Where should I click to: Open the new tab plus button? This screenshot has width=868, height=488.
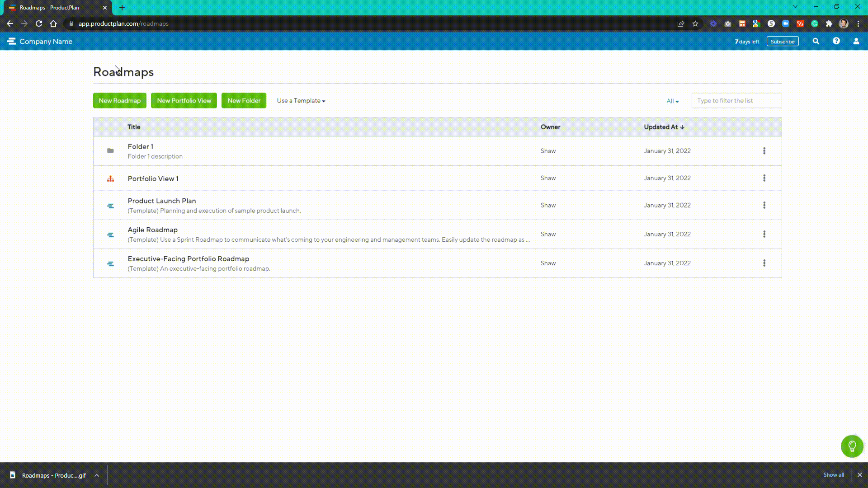122,8
